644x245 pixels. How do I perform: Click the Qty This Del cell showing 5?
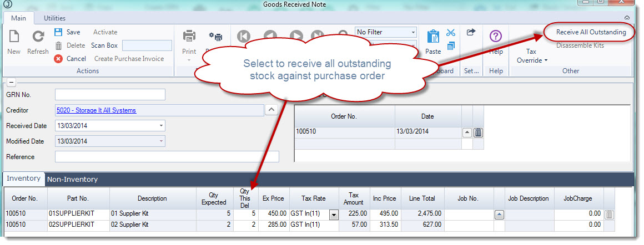pos(246,214)
